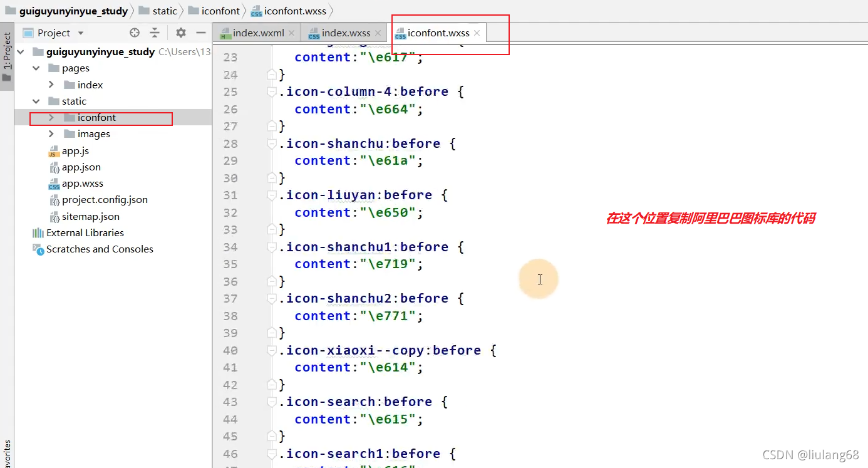Open the Favorites side tool window
The height and width of the screenshot is (468, 868).
click(x=7, y=455)
